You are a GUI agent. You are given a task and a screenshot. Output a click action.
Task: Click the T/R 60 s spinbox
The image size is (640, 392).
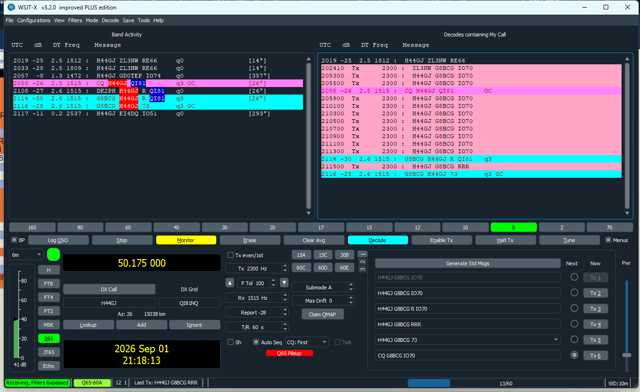click(256, 327)
